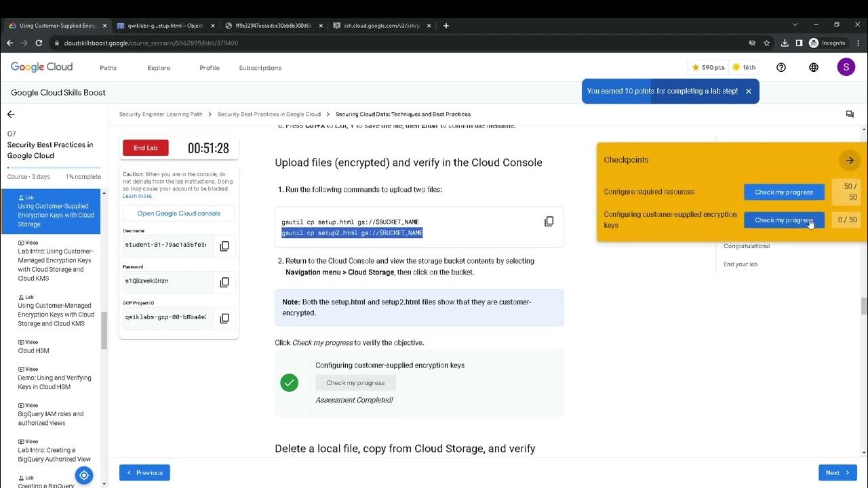The image size is (868, 488).
Task: Click the Google Cloud logo
Action: [x=41, y=67]
